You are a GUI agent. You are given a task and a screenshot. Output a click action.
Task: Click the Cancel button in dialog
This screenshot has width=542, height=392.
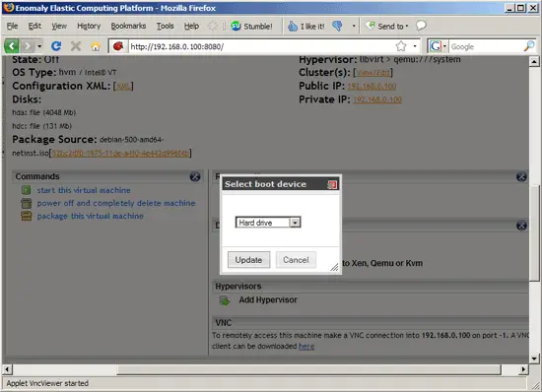(296, 260)
